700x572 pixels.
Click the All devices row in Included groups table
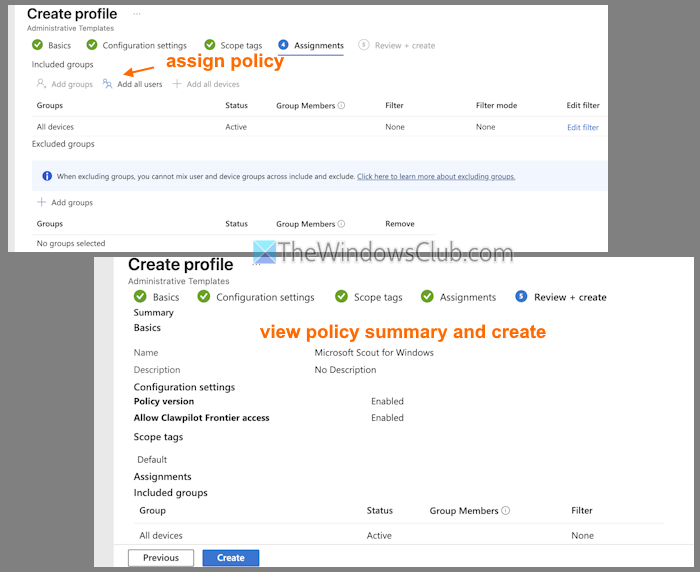pos(319,127)
